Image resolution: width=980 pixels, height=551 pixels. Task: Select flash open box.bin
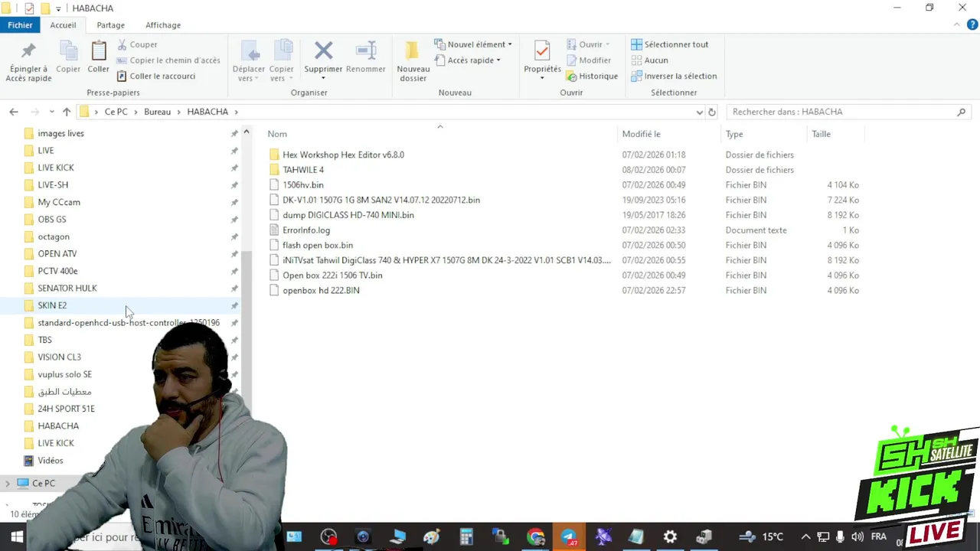(x=318, y=246)
